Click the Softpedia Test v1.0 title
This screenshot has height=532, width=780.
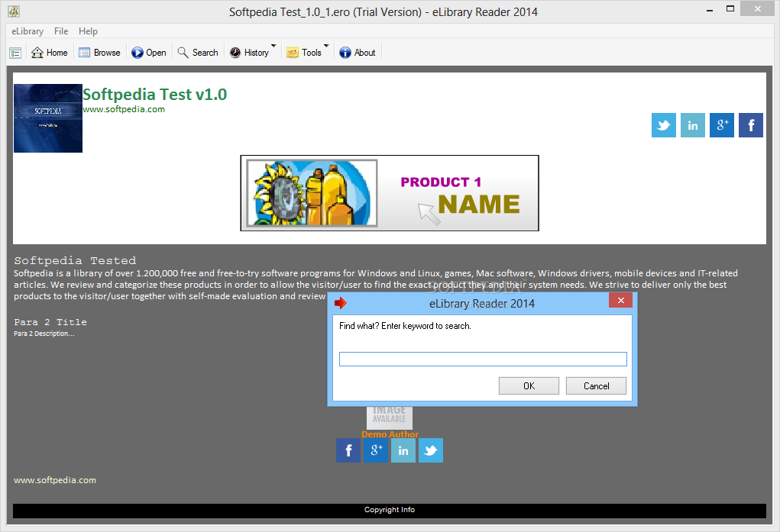pos(155,95)
